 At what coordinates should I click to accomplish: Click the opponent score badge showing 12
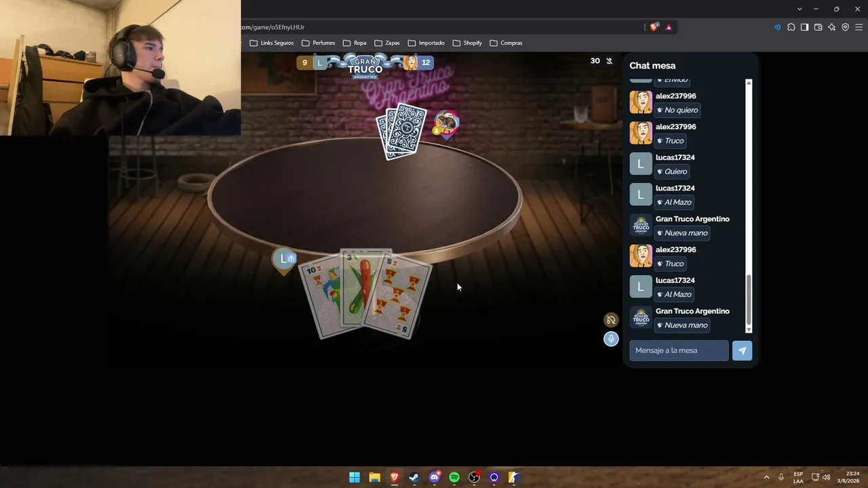[x=418, y=63]
